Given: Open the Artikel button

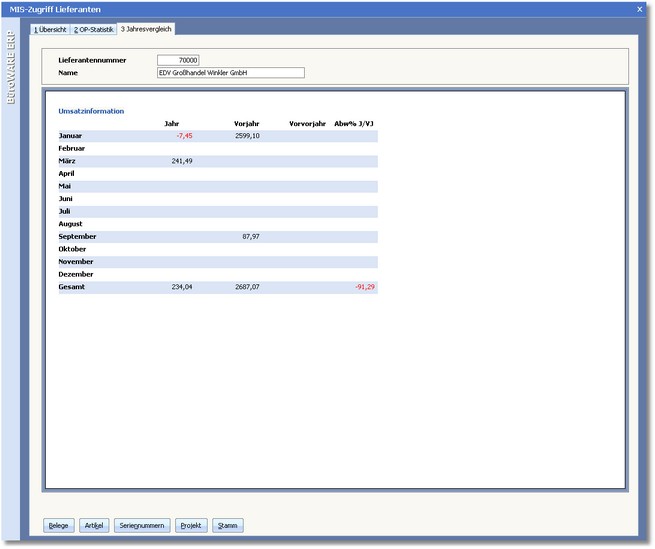Looking at the screenshot, I should pos(94,525).
